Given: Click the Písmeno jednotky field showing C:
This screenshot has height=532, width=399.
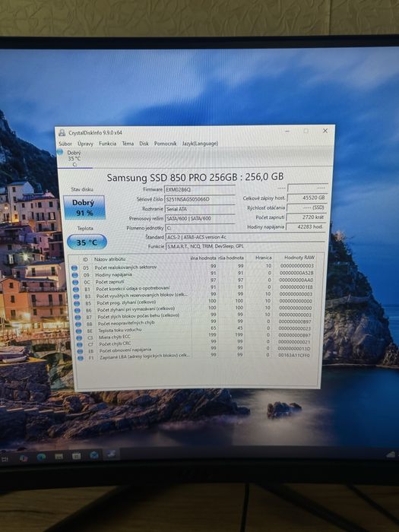Looking at the screenshot, I should (x=200, y=228).
